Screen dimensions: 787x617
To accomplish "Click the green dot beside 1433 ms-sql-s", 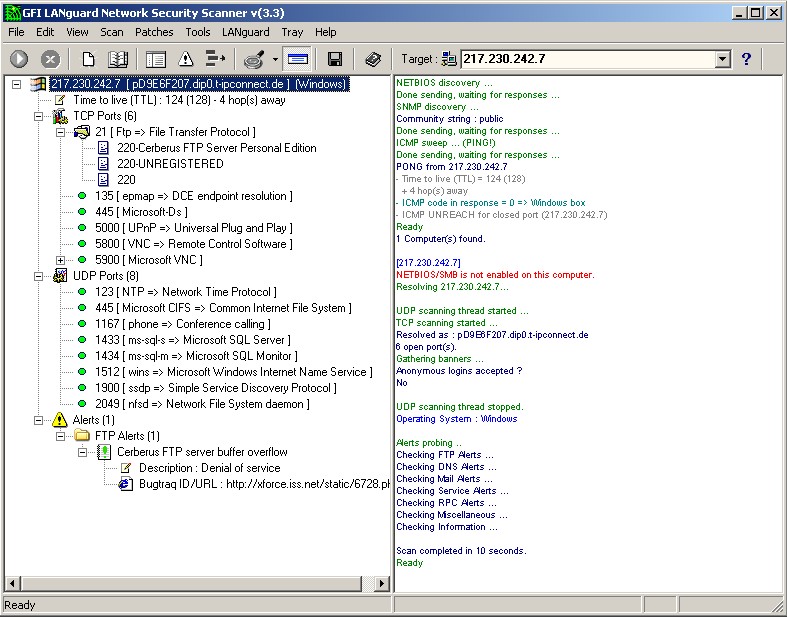I will [82, 340].
